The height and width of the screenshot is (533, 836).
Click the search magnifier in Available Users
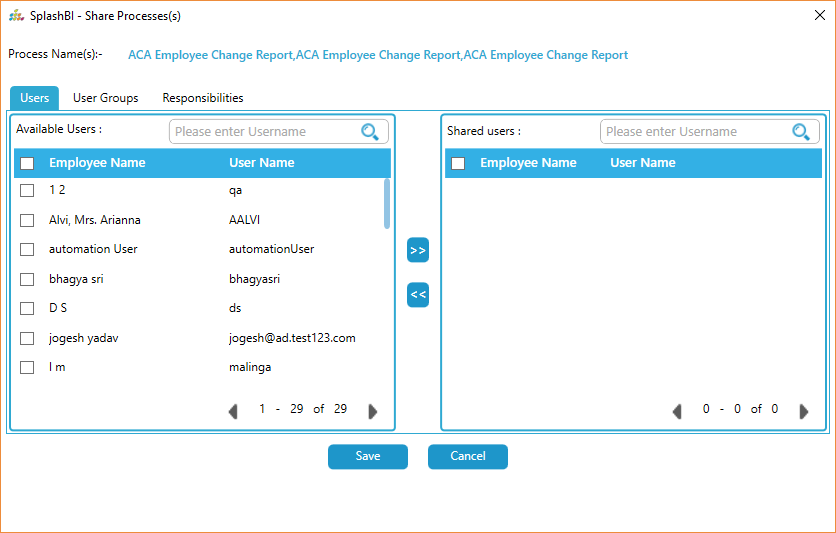click(370, 132)
